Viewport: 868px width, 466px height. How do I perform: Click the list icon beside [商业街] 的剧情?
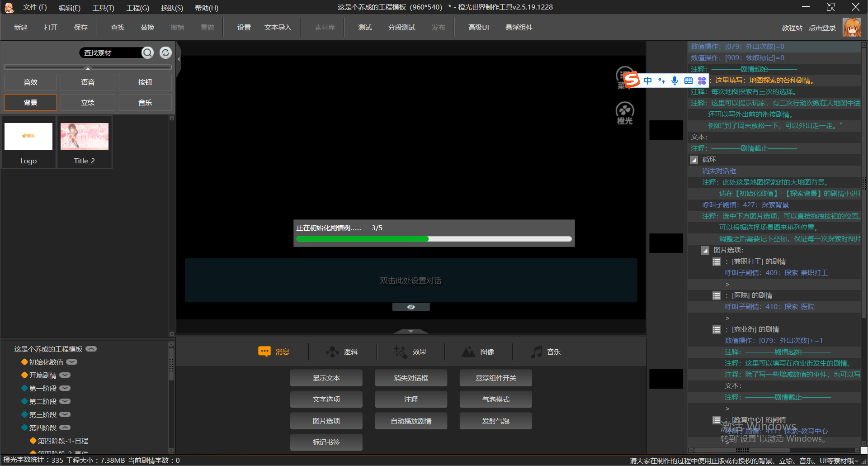click(717, 329)
